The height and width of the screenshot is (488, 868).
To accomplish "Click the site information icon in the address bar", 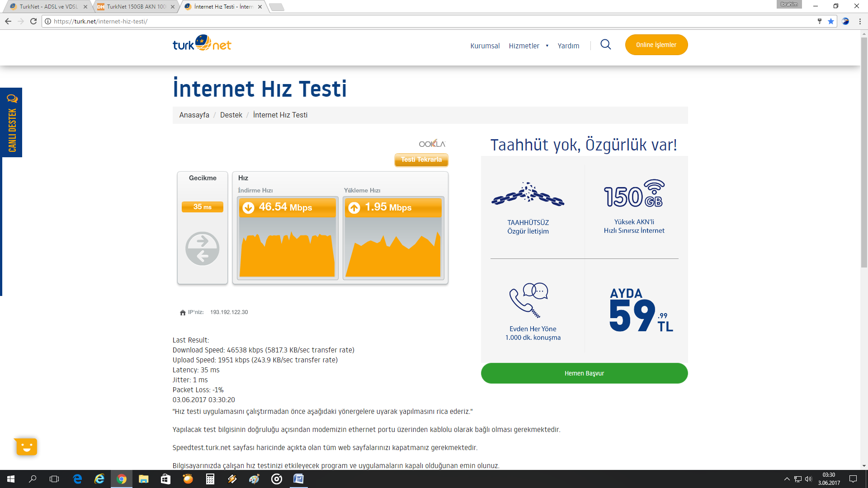I will click(48, 21).
